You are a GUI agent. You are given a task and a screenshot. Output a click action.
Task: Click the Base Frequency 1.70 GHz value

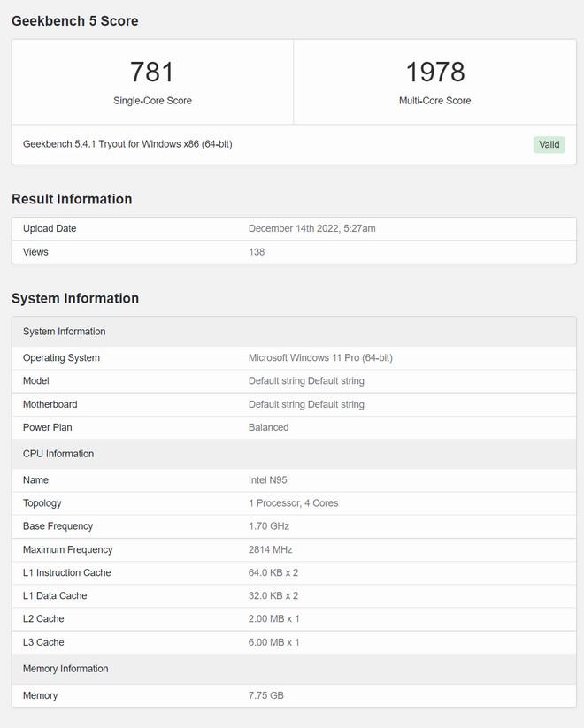coord(269,526)
